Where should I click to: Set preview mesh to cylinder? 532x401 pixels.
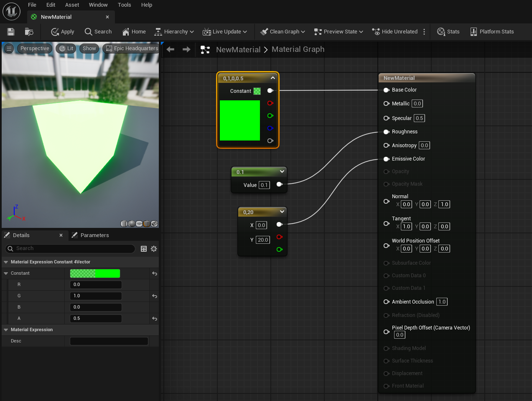[x=124, y=224]
